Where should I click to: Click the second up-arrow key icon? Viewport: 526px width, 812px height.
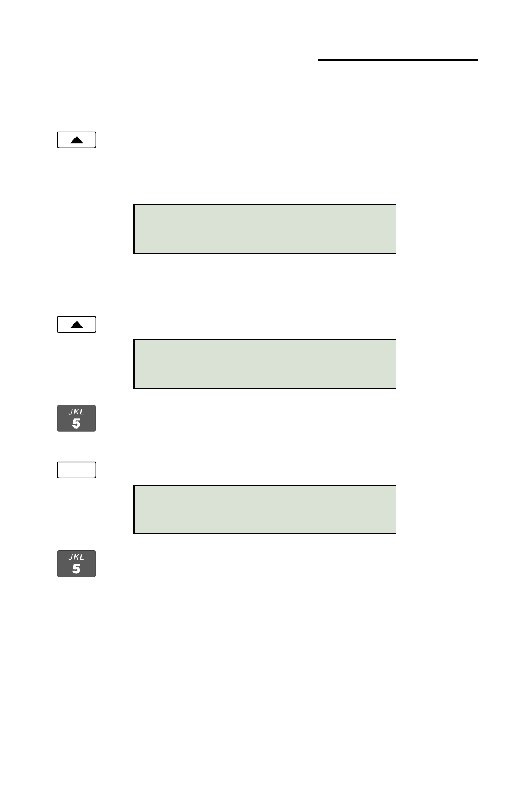click(77, 324)
